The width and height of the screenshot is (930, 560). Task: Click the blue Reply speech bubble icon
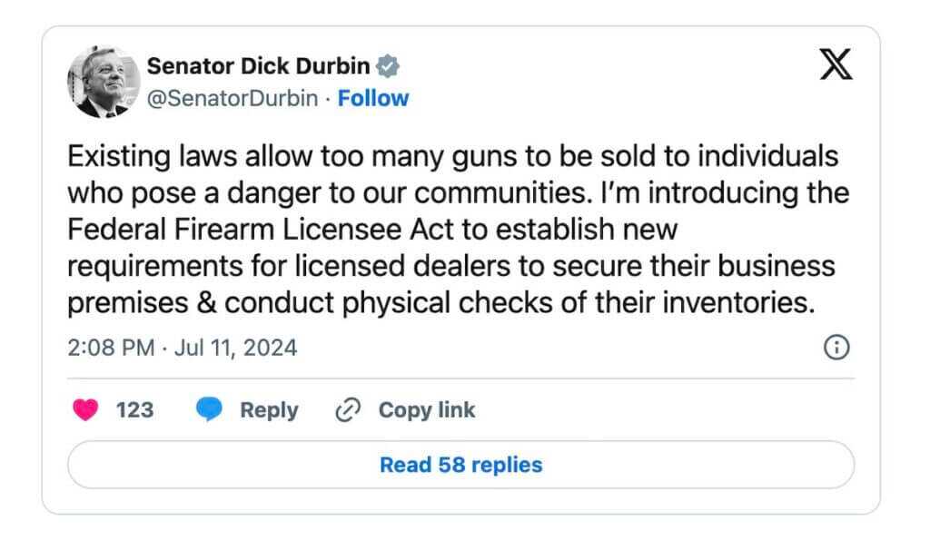pyautogui.click(x=210, y=409)
